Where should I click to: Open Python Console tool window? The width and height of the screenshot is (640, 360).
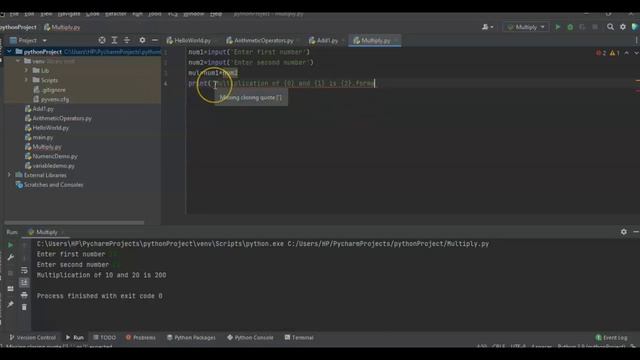click(x=250, y=338)
